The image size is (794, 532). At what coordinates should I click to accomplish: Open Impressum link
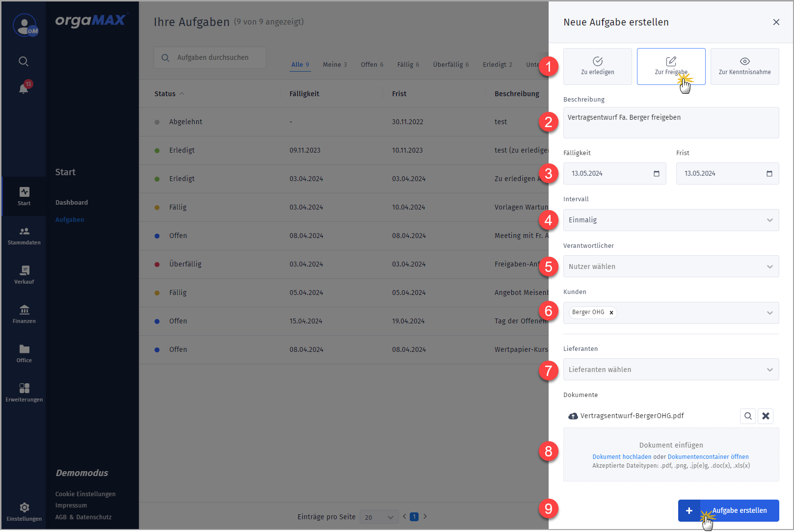tap(71, 505)
